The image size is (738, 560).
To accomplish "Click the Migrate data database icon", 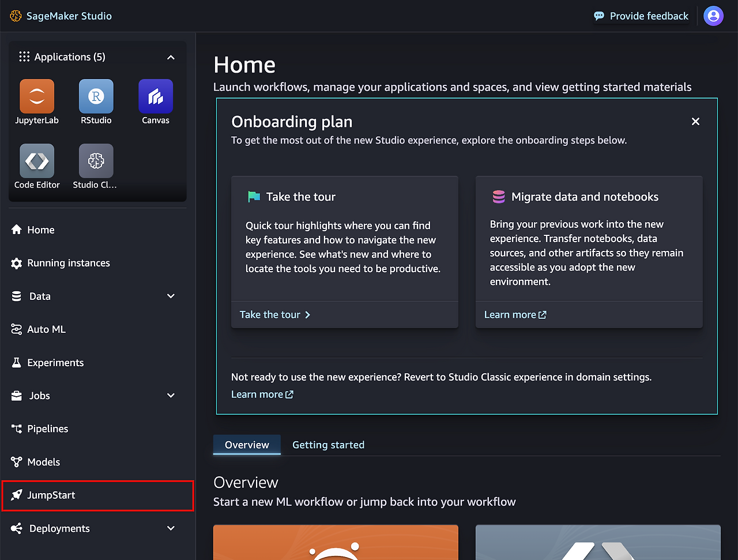I will coord(499,197).
